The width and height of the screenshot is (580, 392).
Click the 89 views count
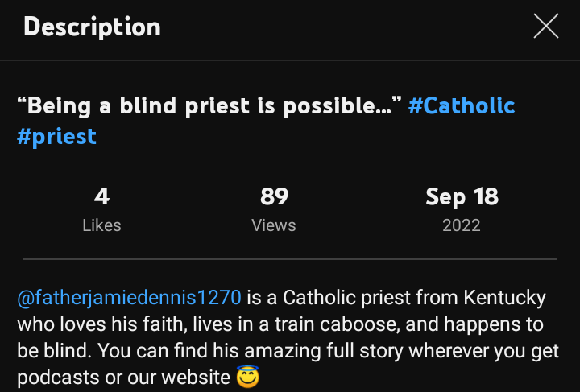[x=274, y=196]
